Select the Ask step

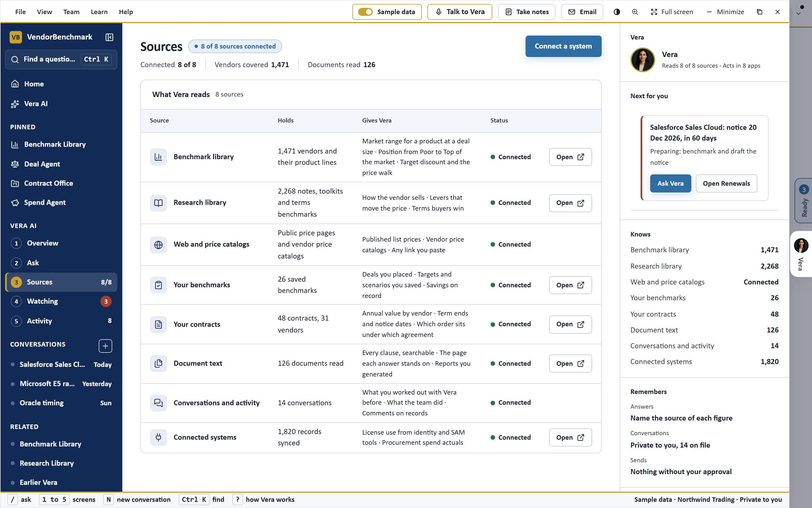point(61,263)
